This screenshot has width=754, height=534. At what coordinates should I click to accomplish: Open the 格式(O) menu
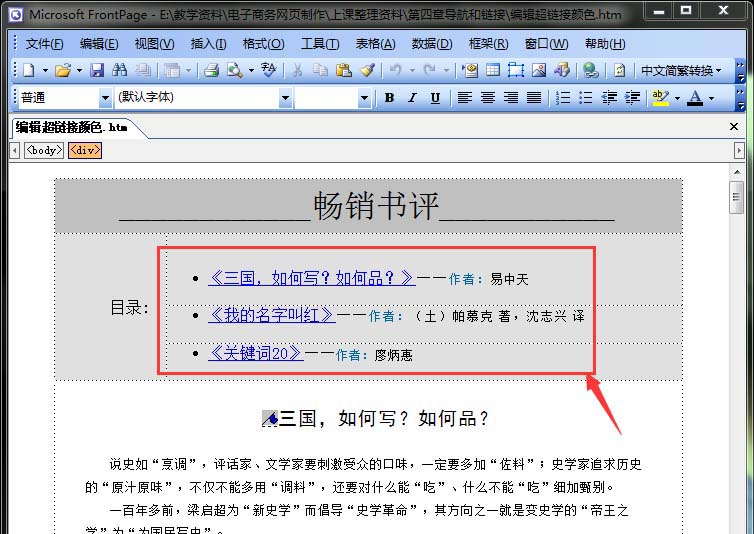(x=264, y=44)
